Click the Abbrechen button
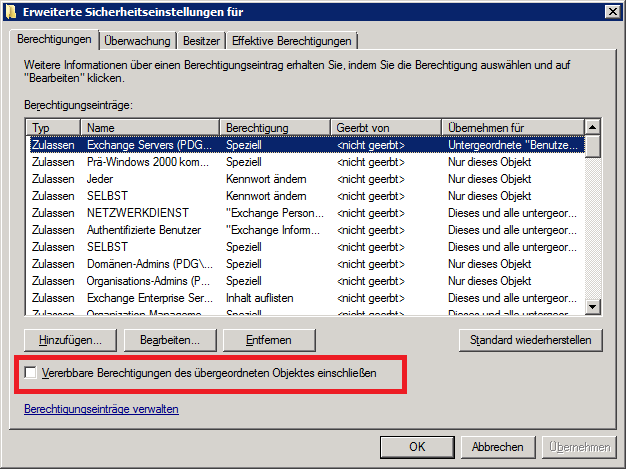Screen dimensions: 626x469 (498, 446)
